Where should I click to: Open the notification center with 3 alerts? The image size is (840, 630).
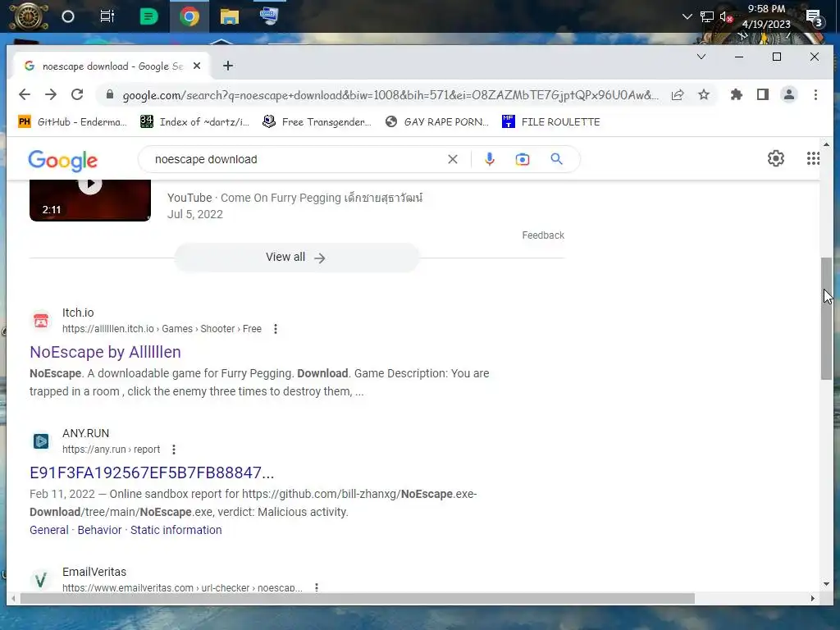815,17
